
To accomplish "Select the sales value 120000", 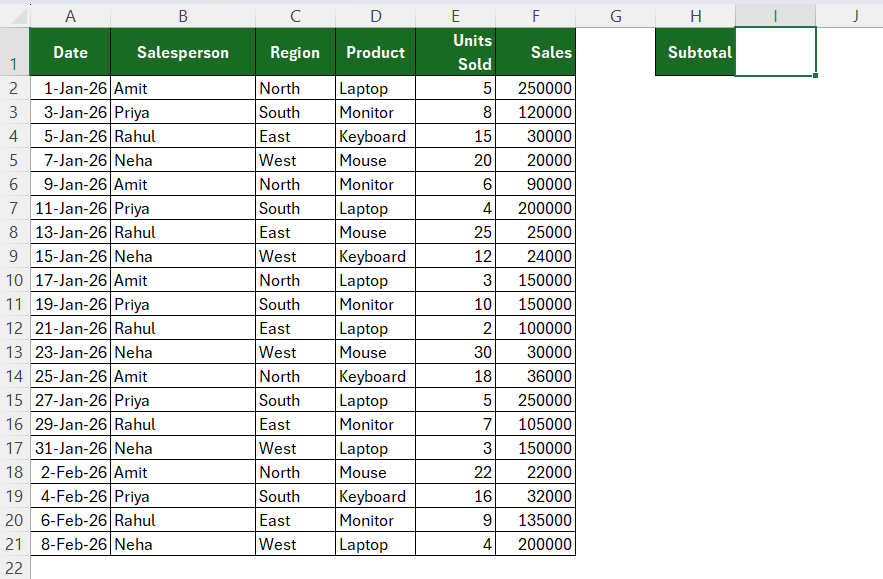I will 536,112.
